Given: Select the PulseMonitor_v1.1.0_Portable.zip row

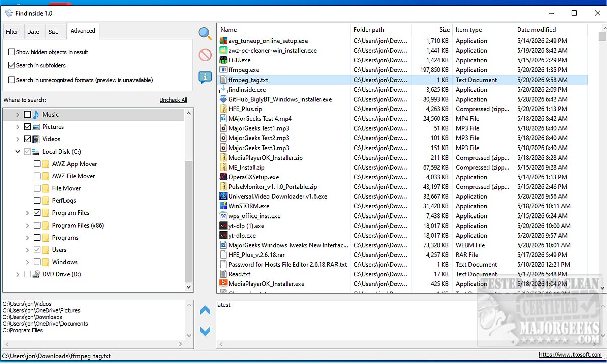Looking at the screenshot, I should pos(402,187).
